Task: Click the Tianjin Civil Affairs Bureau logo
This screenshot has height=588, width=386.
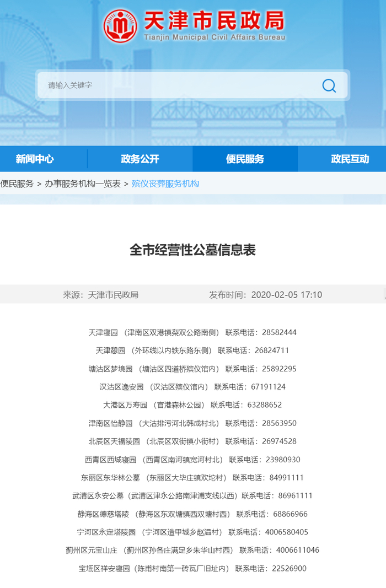Action: click(120, 26)
